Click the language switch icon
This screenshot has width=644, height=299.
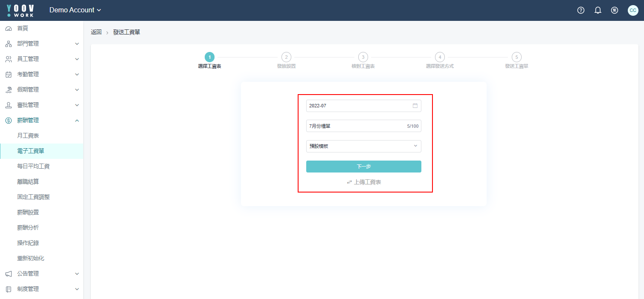tap(615, 10)
